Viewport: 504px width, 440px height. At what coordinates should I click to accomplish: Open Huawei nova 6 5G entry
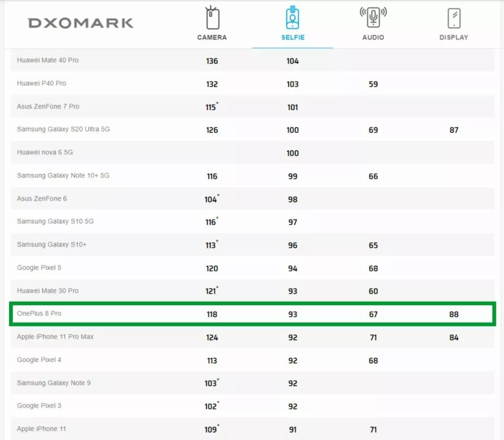tap(45, 153)
